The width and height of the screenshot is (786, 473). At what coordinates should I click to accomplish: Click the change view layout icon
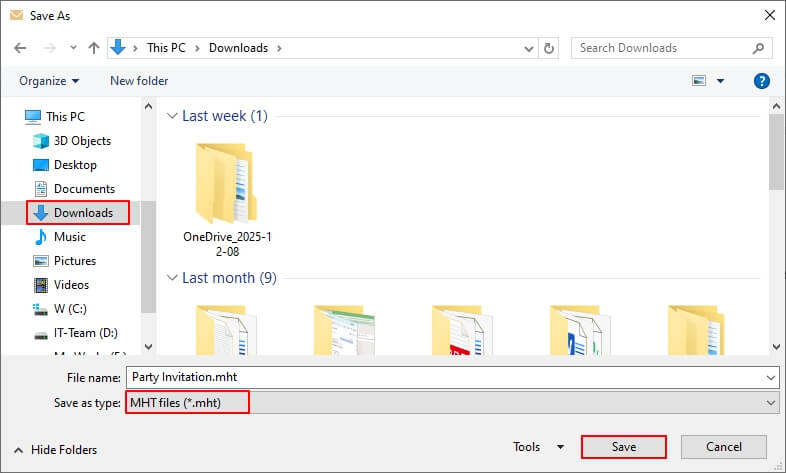pos(700,81)
